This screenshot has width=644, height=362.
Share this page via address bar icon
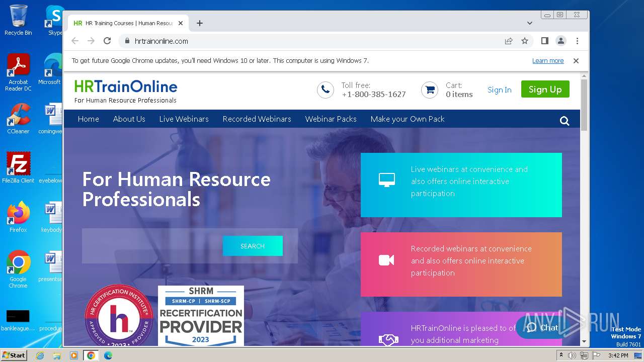coord(509,41)
